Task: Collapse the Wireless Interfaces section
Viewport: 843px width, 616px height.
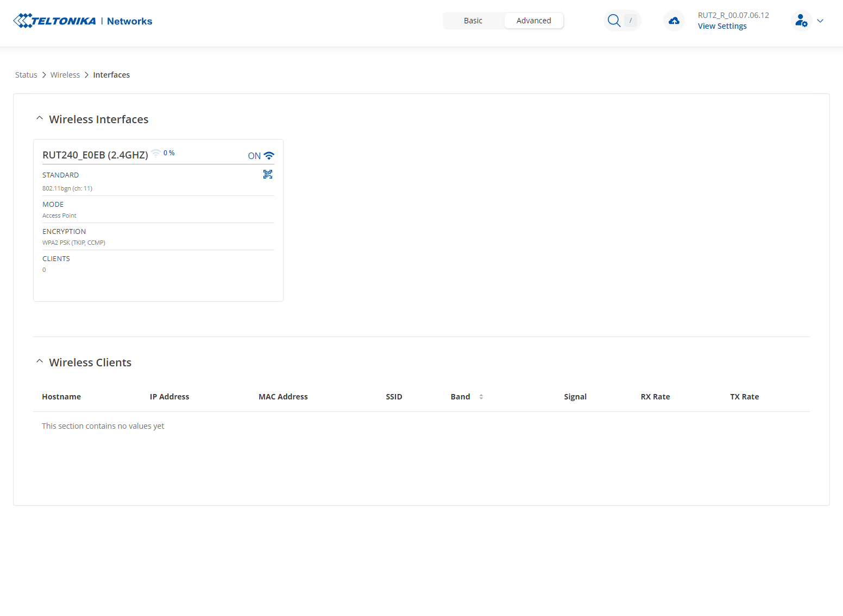Action: tap(40, 118)
